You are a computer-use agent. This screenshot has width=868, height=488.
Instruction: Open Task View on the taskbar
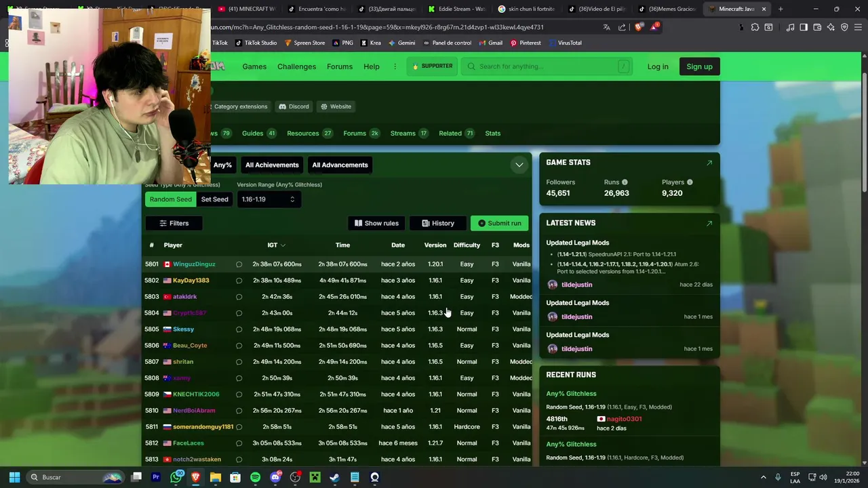pos(136,477)
